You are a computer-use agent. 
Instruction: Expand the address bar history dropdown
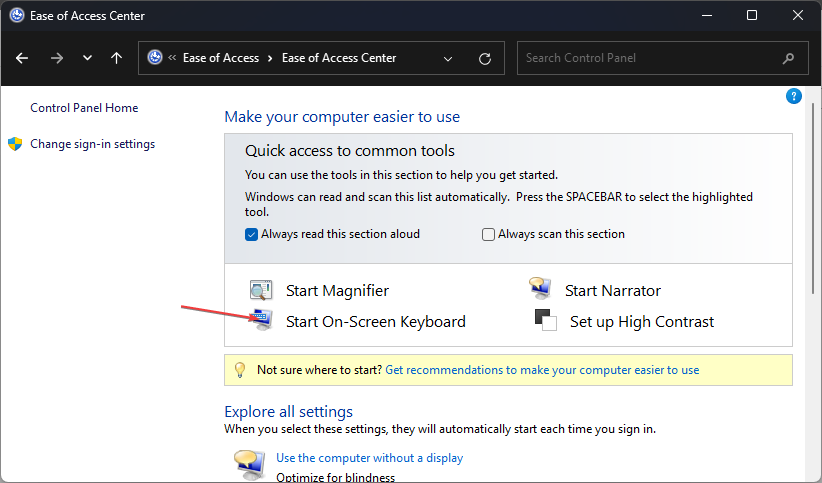(x=448, y=59)
